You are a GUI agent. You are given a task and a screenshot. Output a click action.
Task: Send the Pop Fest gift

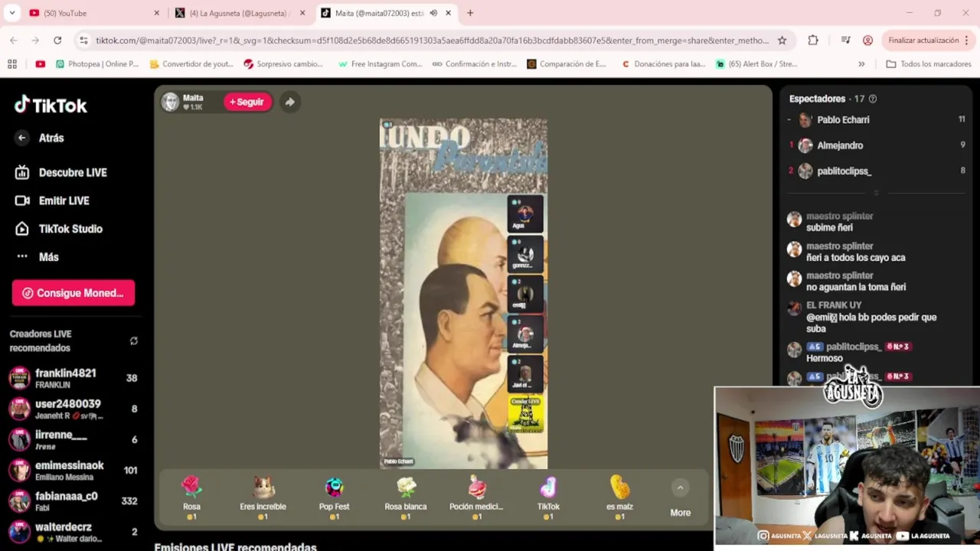pyautogui.click(x=334, y=497)
